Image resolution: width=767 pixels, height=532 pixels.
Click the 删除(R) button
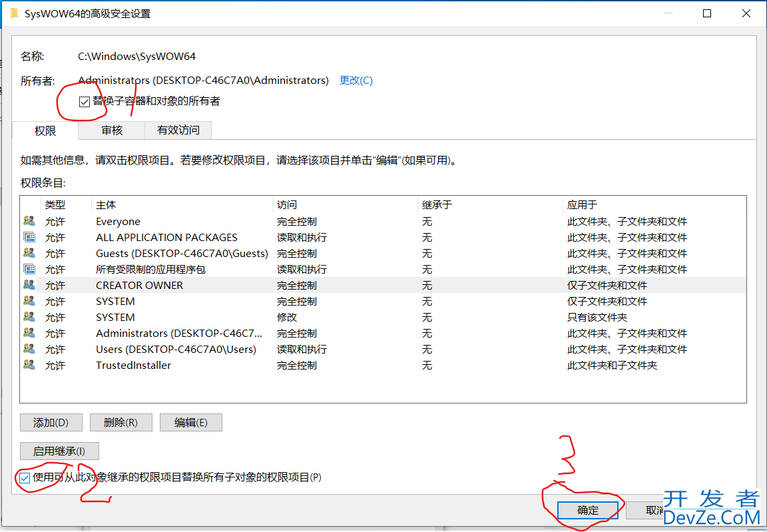pyautogui.click(x=121, y=422)
